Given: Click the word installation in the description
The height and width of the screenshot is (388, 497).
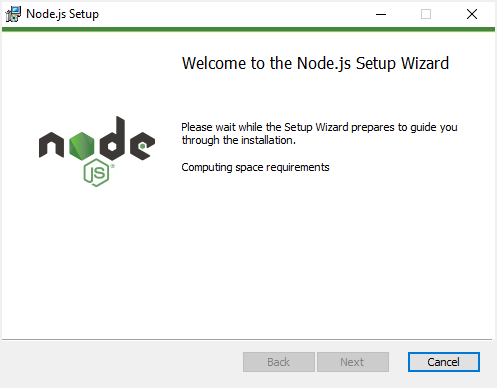Looking at the screenshot, I should click(x=268, y=140).
